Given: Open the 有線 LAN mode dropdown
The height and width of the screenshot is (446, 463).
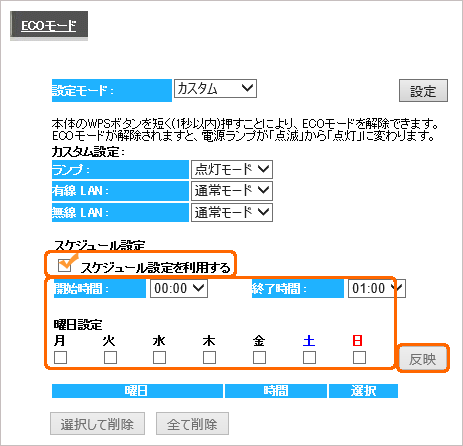Looking at the screenshot, I should point(232,191).
